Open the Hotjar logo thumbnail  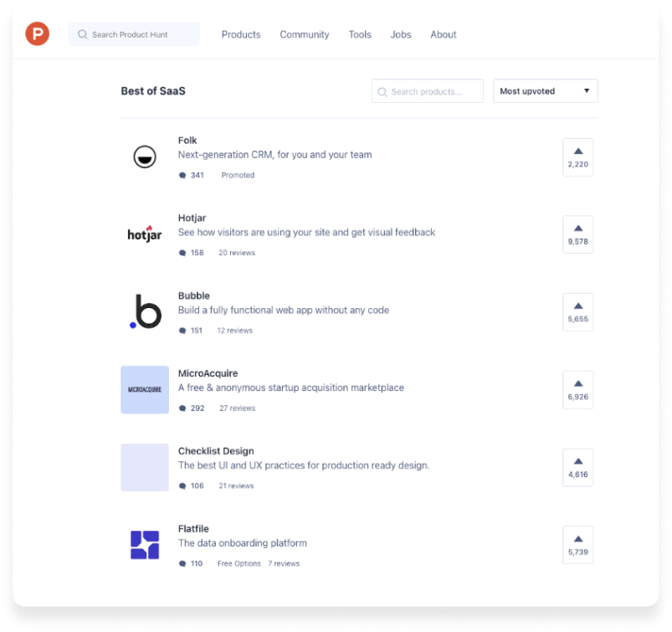(x=145, y=234)
